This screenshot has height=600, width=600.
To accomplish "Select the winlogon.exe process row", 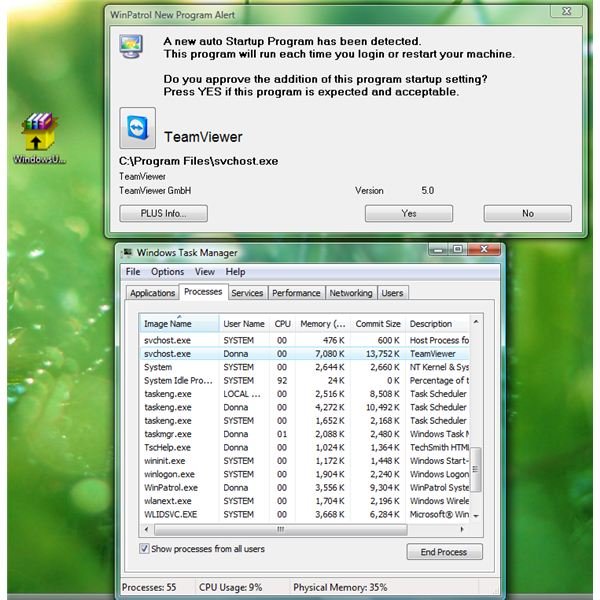I will 304,474.
